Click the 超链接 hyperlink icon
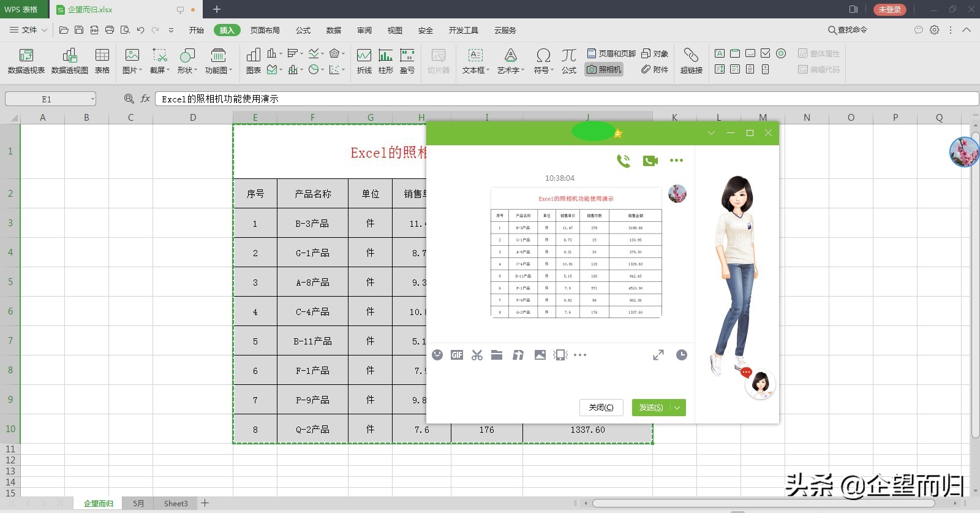The width and height of the screenshot is (980, 513). pyautogui.click(x=691, y=61)
